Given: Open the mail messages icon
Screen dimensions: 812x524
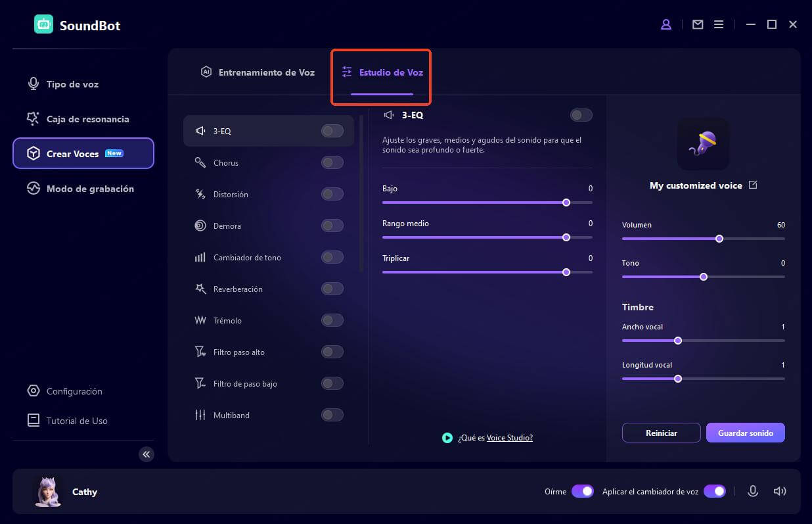Looking at the screenshot, I should (x=698, y=24).
